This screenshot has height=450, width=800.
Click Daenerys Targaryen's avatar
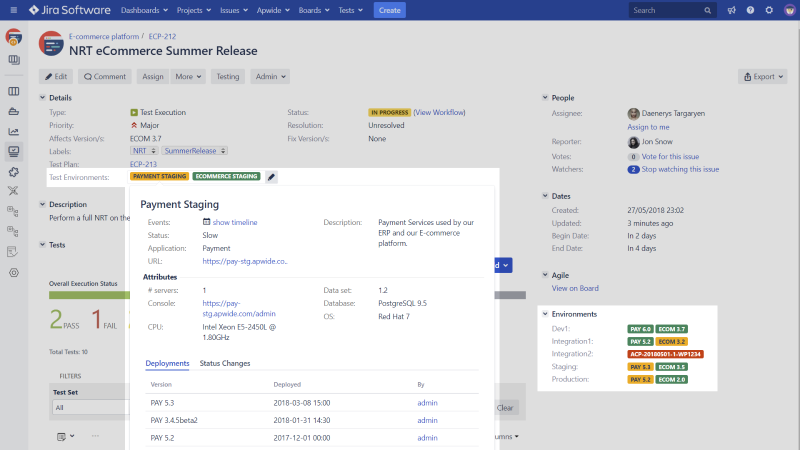[x=633, y=114]
